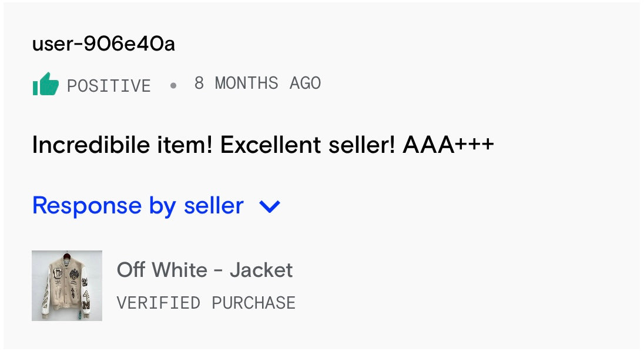The height and width of the screenshot is (351, 644).
Task: Click the POSITIVE rating label
Action: [x=109, y=86]
